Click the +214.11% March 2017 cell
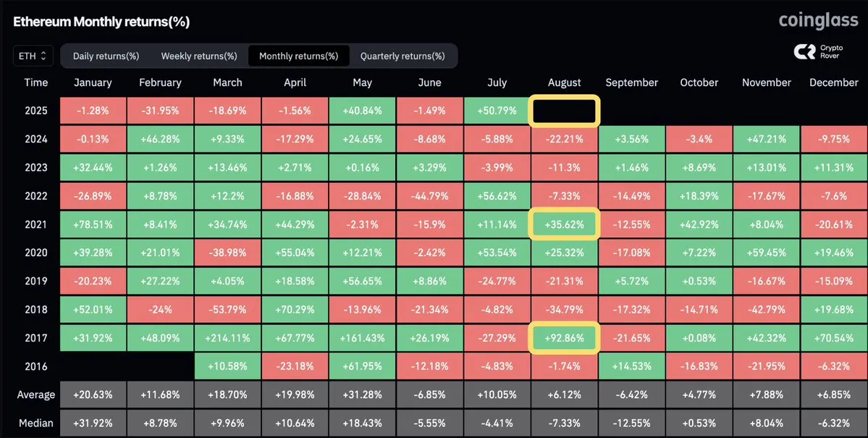 point(227,337)
